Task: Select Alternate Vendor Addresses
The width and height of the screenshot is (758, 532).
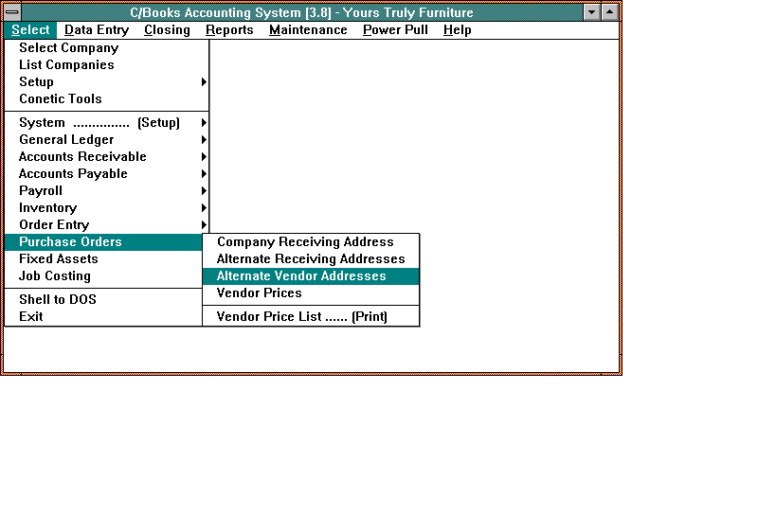Action: (x=301, y=276)
